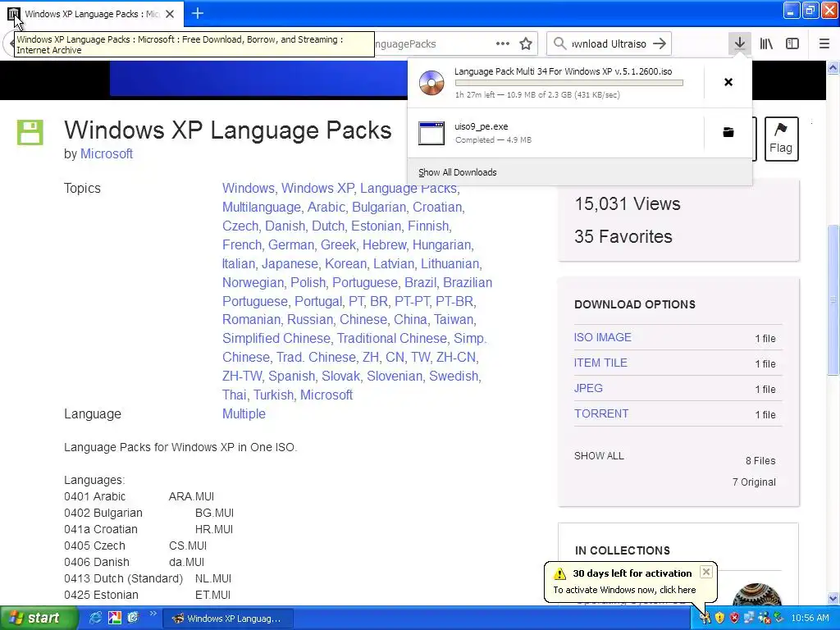Open the Microsoft author link
Screen dimensions: 840x630
click(x=107, y=153)
